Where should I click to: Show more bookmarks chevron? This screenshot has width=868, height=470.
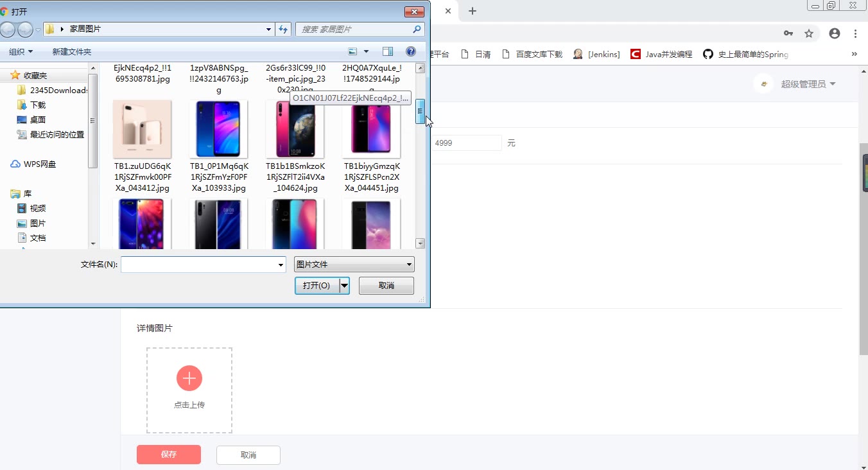click(855, 55)
